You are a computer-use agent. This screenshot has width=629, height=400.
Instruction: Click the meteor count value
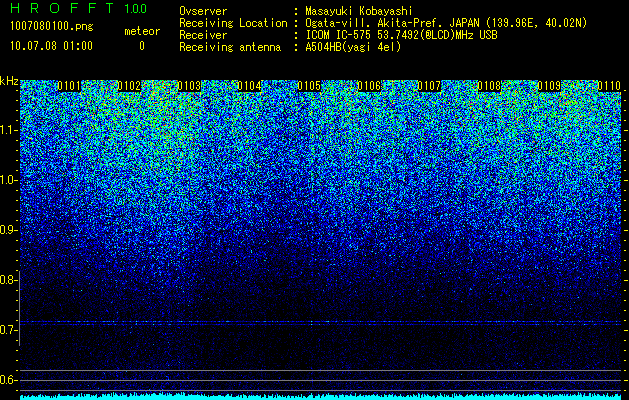click(x=142, y=46)
